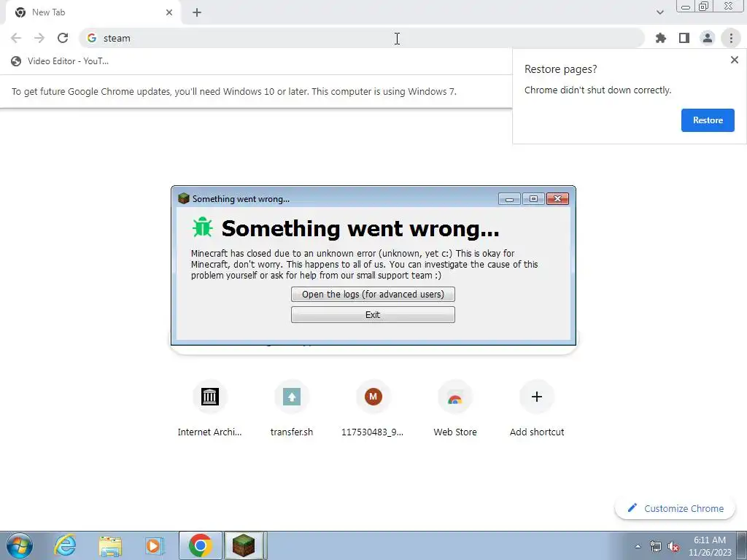
Task: Show hidden system tray icons
Action: pyautogui.click(x=638, y=546)
